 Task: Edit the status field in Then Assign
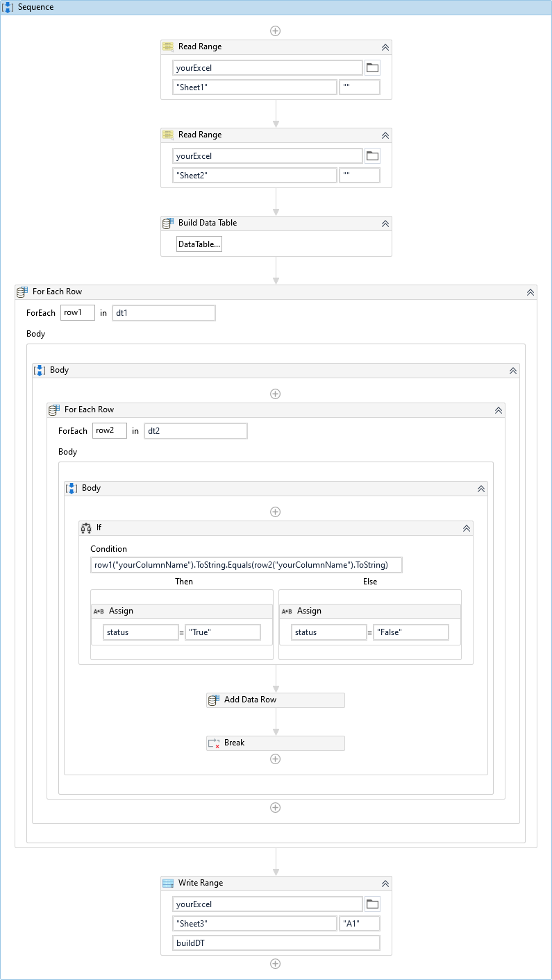(x=141, y=632)
